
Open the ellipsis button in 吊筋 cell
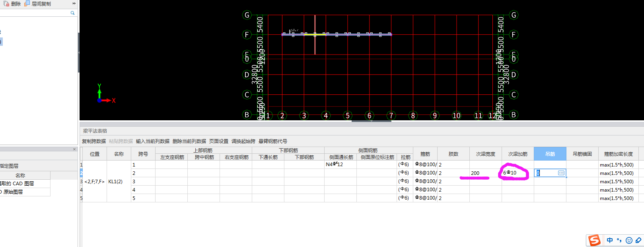pyautogui.click(x=561, y=173)
